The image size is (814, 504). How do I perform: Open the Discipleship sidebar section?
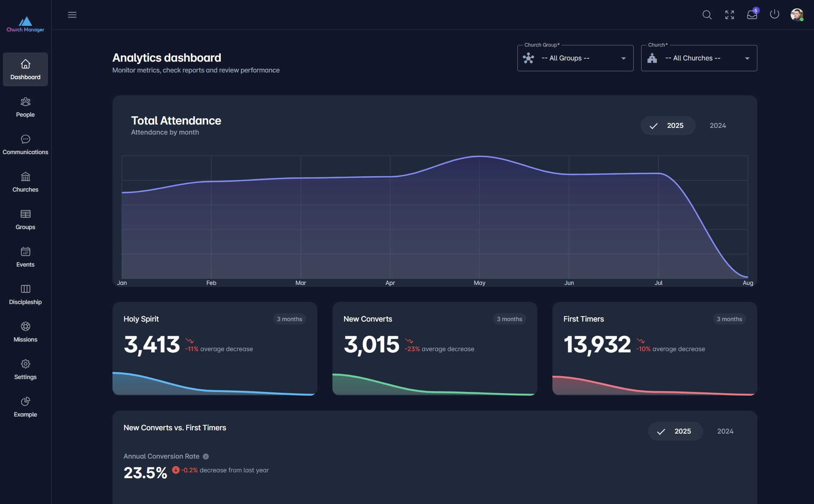pos(25,294)
